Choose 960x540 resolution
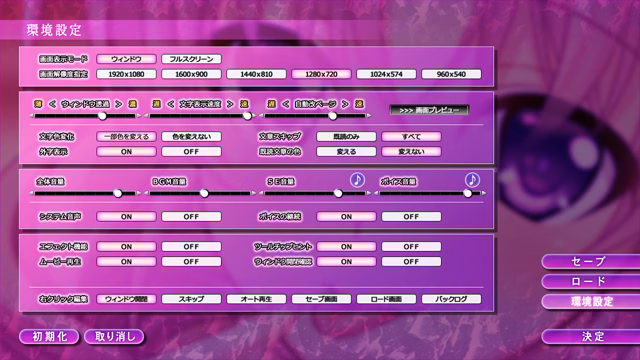 (x=451, y=74)
